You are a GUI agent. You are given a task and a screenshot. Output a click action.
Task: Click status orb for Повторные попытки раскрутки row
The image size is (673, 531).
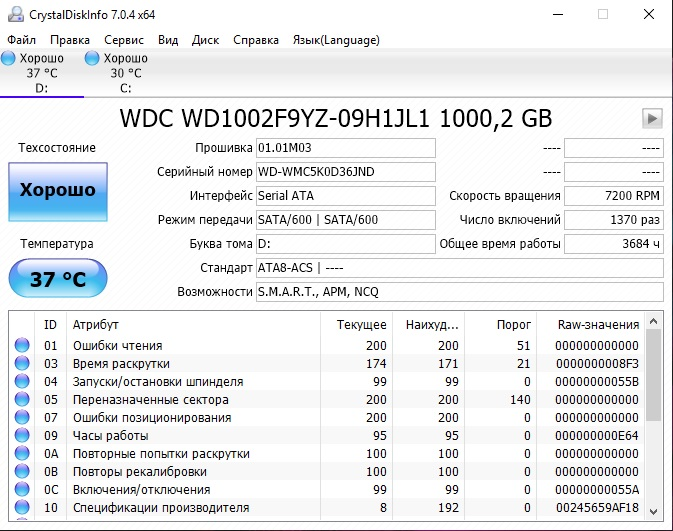pos(22,453)
